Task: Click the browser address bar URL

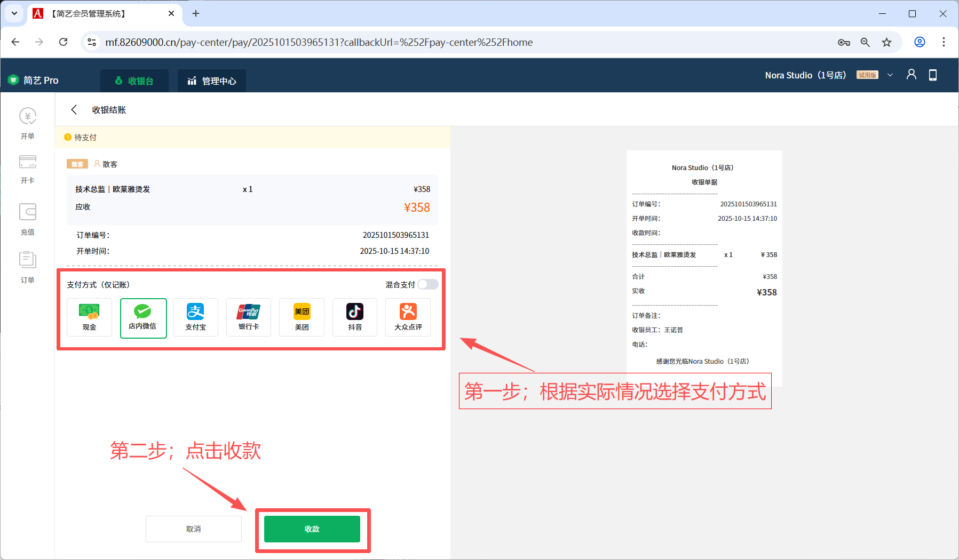Action: pyautogui.click(x=319, y=42)
